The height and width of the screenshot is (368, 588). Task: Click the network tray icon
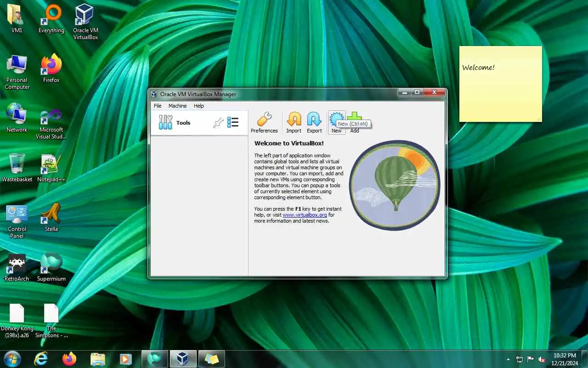click(x=520, y=359)
